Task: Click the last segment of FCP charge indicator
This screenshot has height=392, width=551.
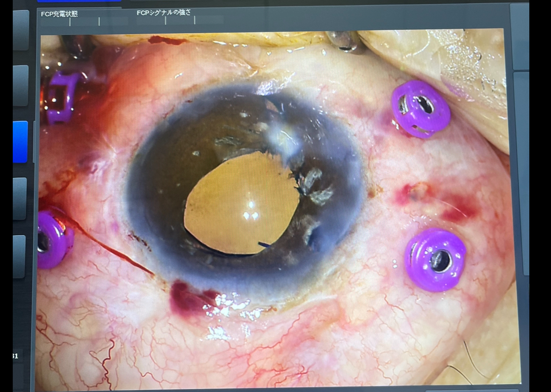Action: (114, 21)
